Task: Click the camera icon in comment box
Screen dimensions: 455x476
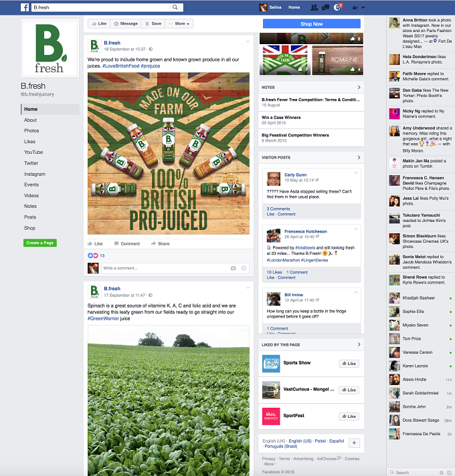Action: pyautogui.click(x=234, y=268)
